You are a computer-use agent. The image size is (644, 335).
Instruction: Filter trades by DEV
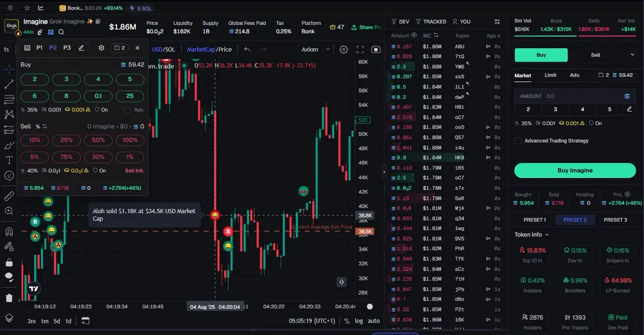(x=400, y=21)
